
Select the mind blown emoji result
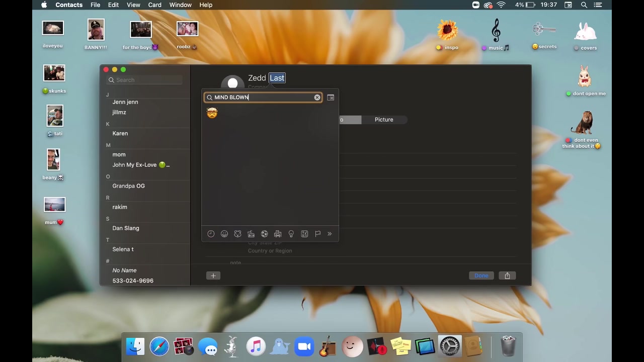point(212,114)
